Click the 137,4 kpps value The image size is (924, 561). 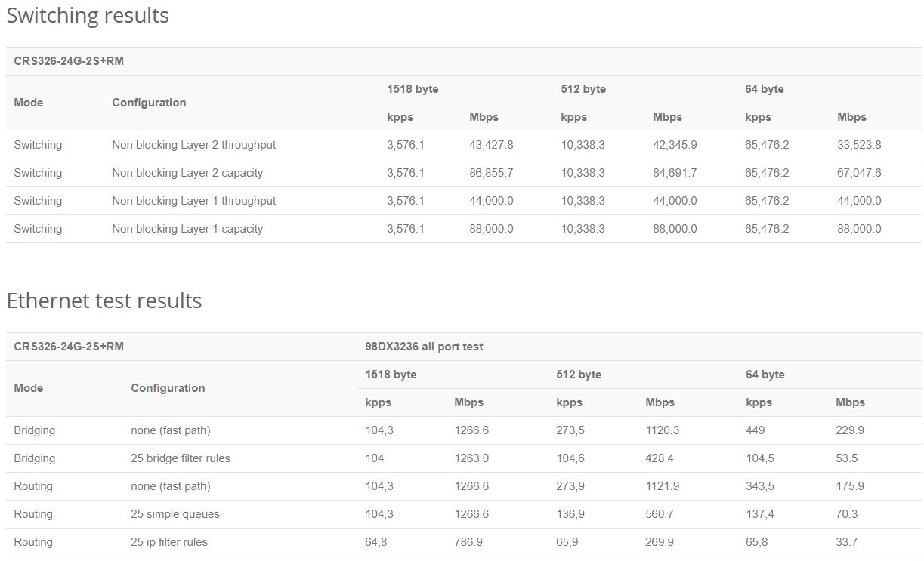click(x=760, y=514)
